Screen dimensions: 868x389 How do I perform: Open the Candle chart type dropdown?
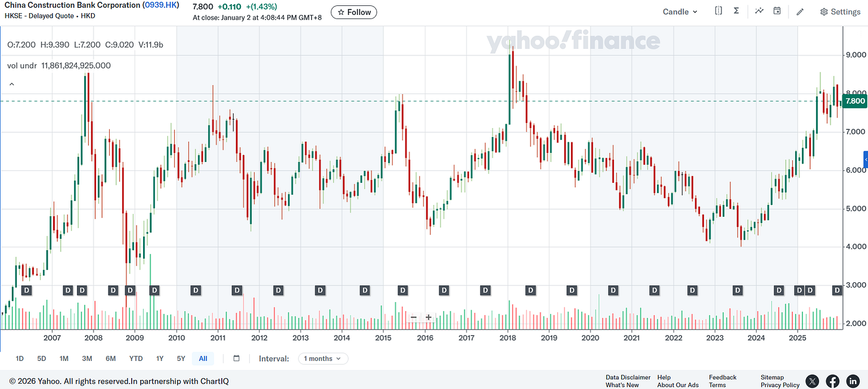(x=679, y=11)
